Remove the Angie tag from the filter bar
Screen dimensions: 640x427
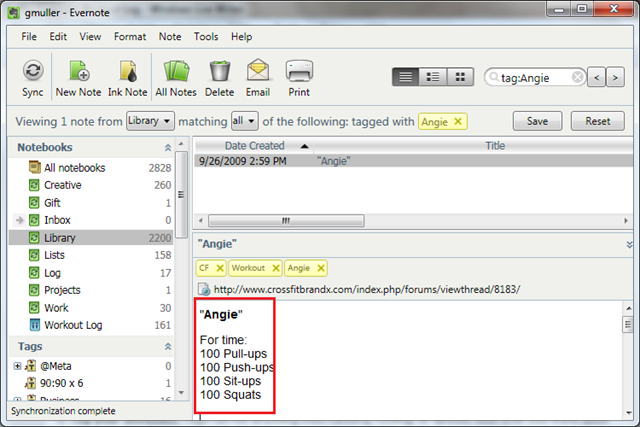pos(458,121)
